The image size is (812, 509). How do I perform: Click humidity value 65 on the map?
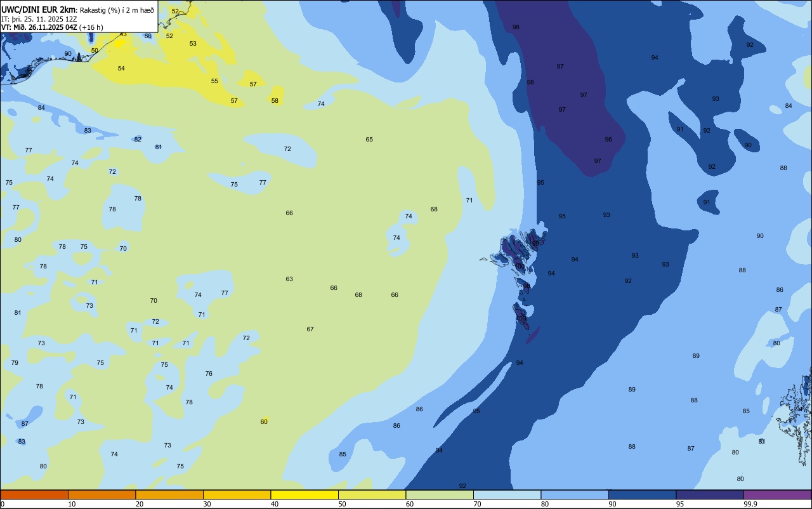369,140
